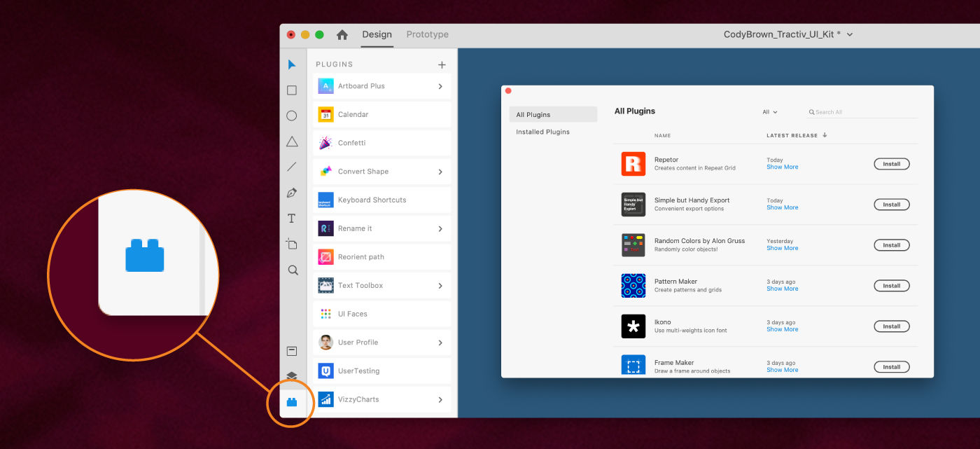980x449 pixels.
Task: Toggle Latest Release sort order
Action: click(x=824, y=134)
